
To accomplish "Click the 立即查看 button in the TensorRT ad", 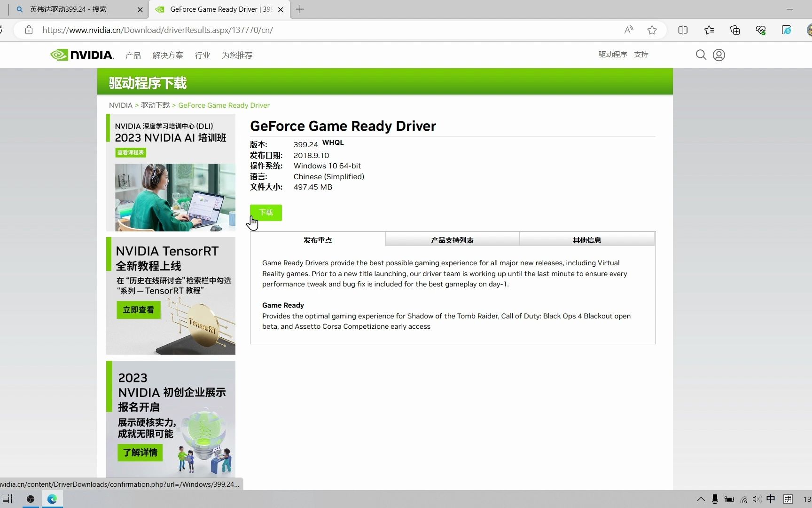I will coord(138,310).
